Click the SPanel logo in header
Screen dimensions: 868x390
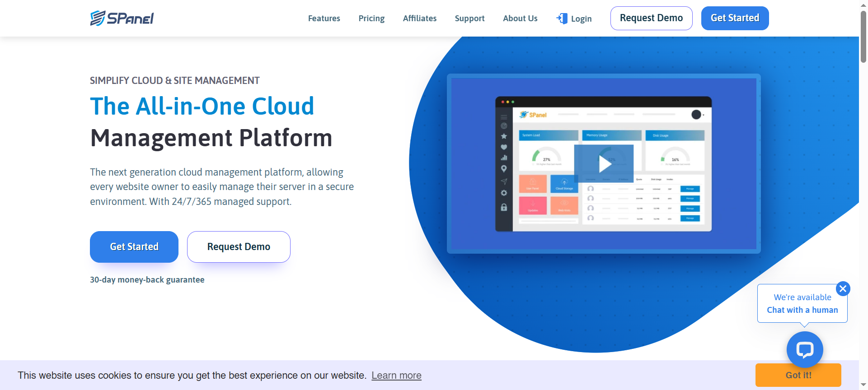click(x=122, y=18)
